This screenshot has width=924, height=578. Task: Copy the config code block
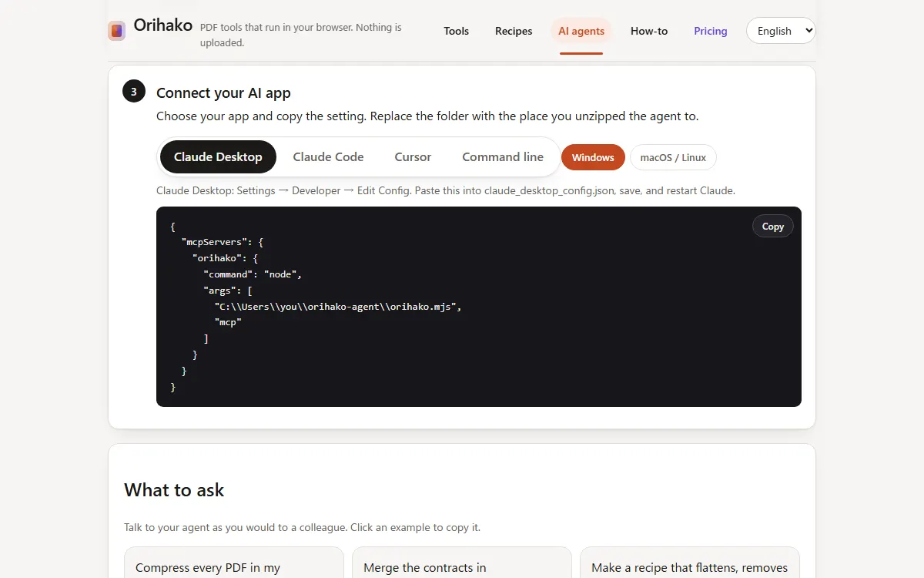pyautogui.click(x=772, y=226)
